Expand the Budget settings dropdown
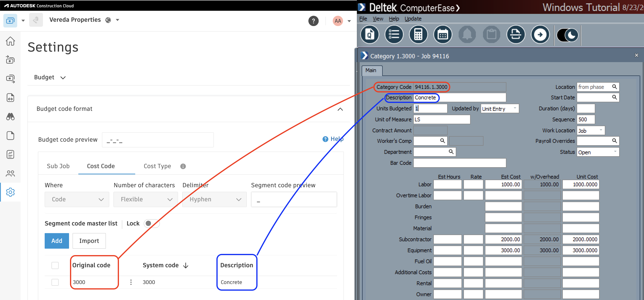Screen dimensions: 644x300 (x=50, y=77)
